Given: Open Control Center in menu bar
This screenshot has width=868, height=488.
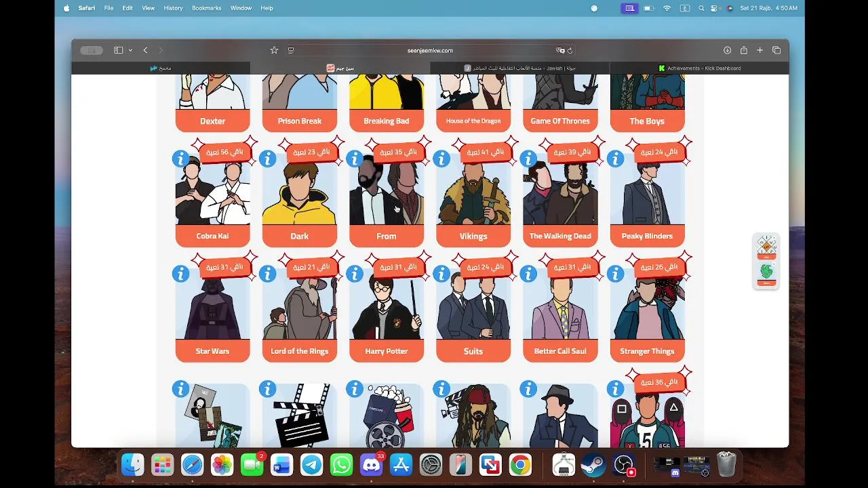Looking at the screenshot, I should coord(715,8).
